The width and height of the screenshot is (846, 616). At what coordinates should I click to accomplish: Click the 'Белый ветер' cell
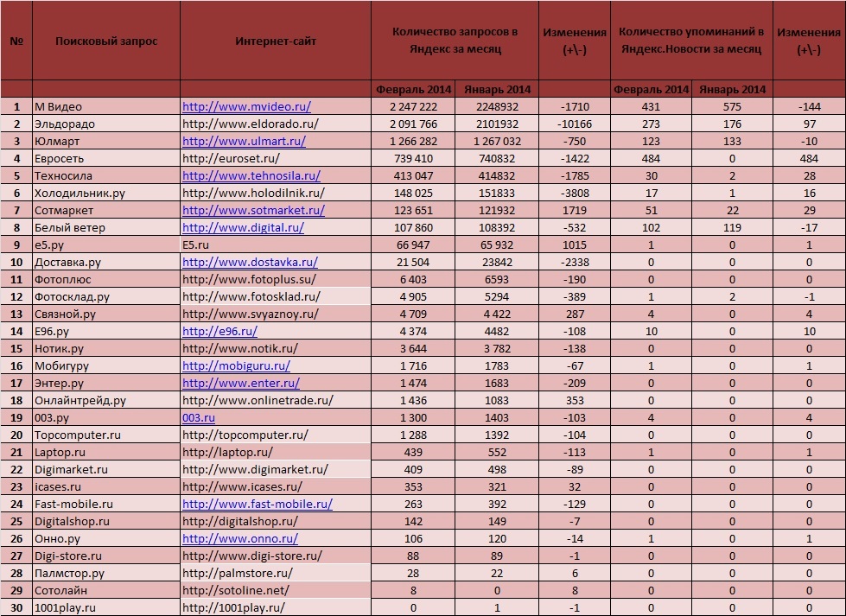pyautogui.click(x=106, y=227)
